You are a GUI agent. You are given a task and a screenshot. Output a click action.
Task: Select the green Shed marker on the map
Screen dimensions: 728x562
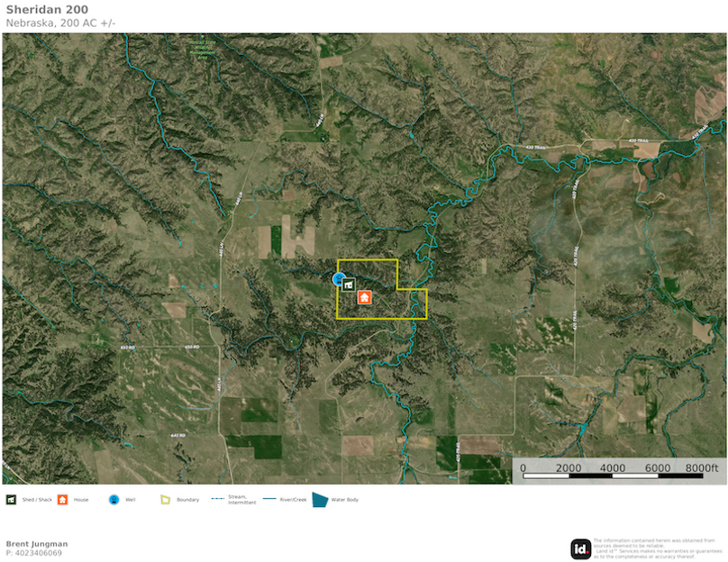349,285
